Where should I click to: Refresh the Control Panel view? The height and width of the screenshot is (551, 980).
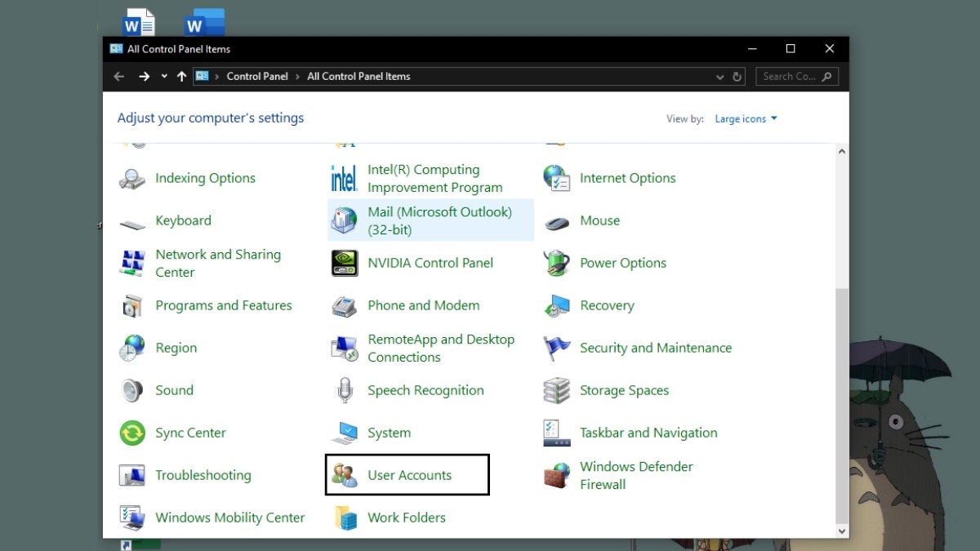(x=737, y=77)
